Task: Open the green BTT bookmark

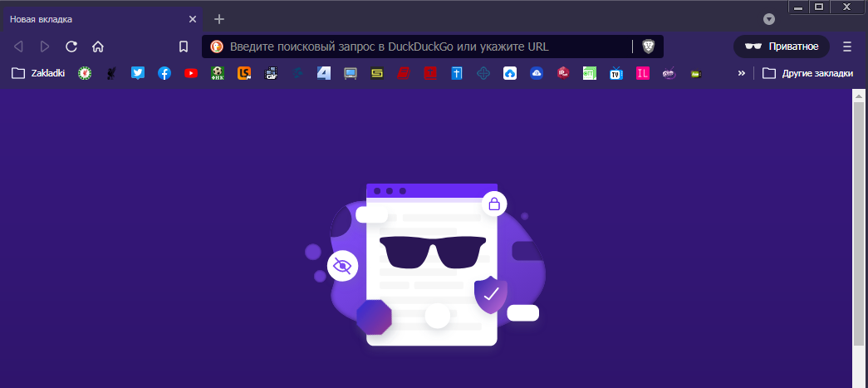Action: [590, 73]
